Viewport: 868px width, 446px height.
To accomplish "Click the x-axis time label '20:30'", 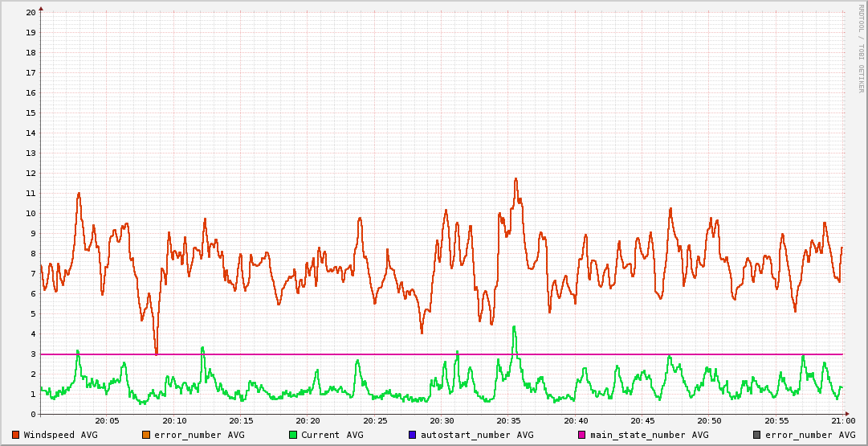I will 442,422.
